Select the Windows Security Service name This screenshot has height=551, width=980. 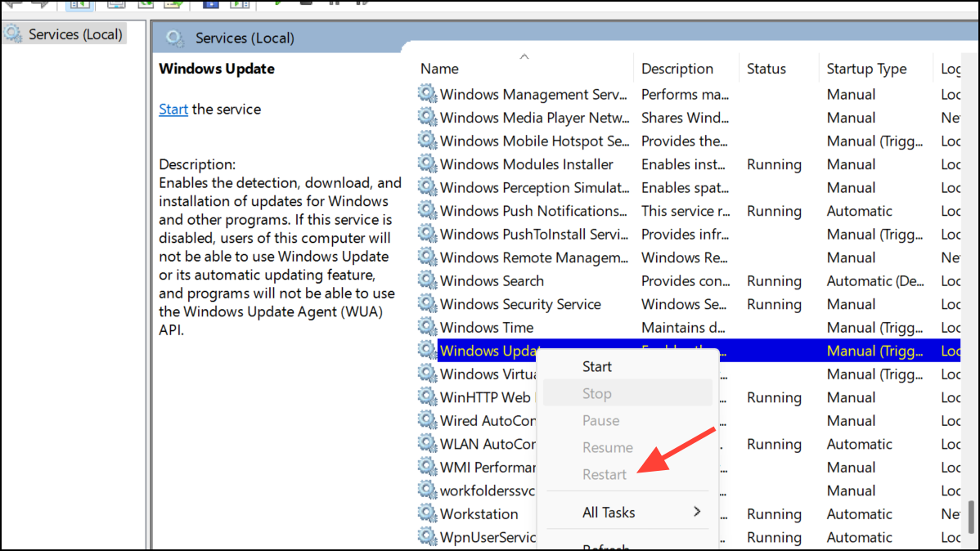(520, 304)
